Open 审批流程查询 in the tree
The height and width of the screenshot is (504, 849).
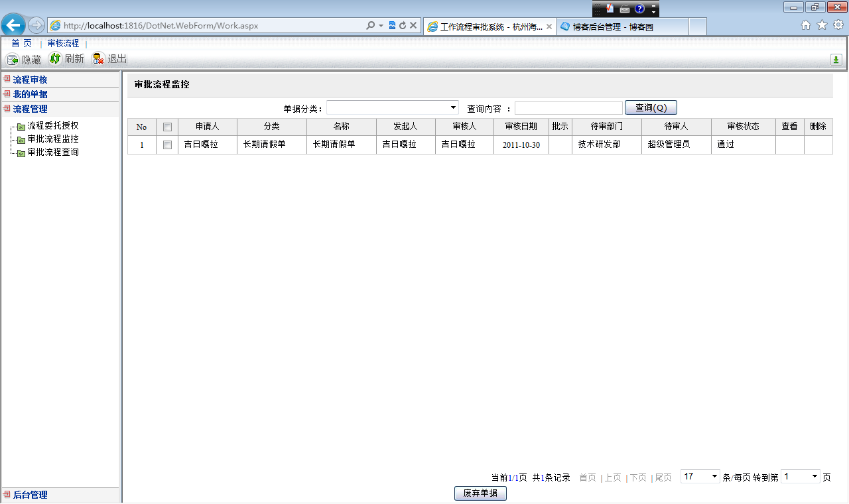(x=53, y=152)
